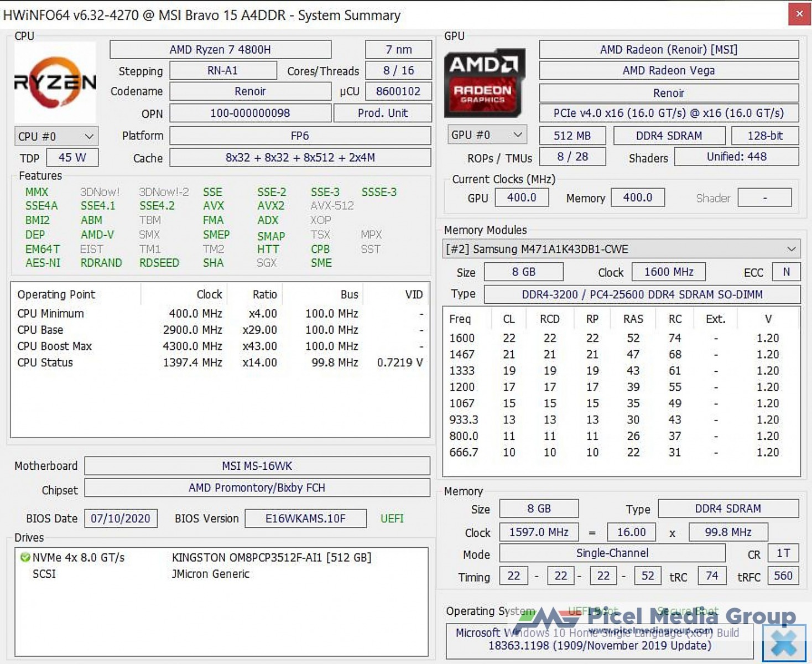Click the BIOS Date 07/10/2020 field

tap(121, 518)
